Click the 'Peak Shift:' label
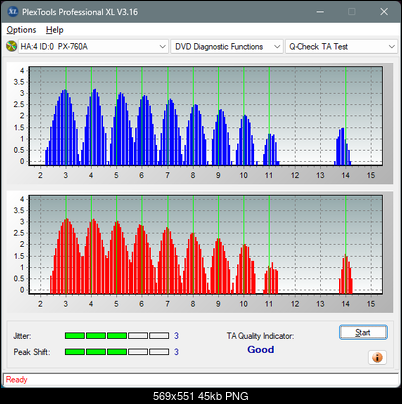This screenshot has height=404, width=402. (x=32, y=352)
